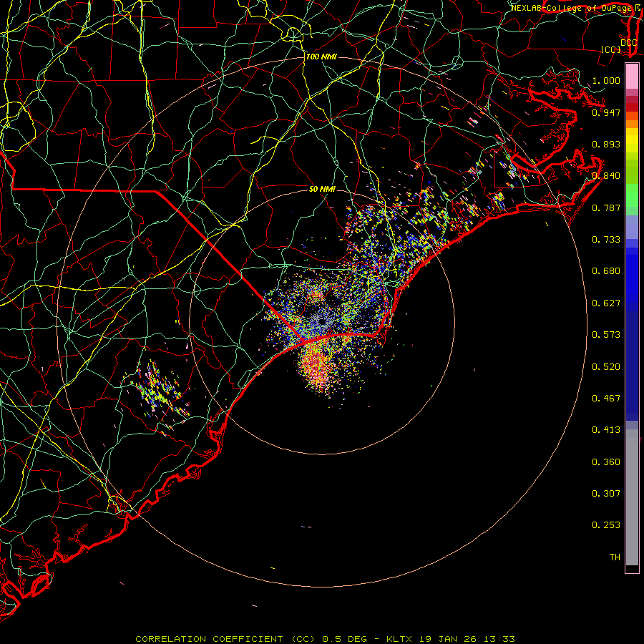Select the [CC] legend unit label
The width and height of the screenshot is (644, 644).
(610, 49)
